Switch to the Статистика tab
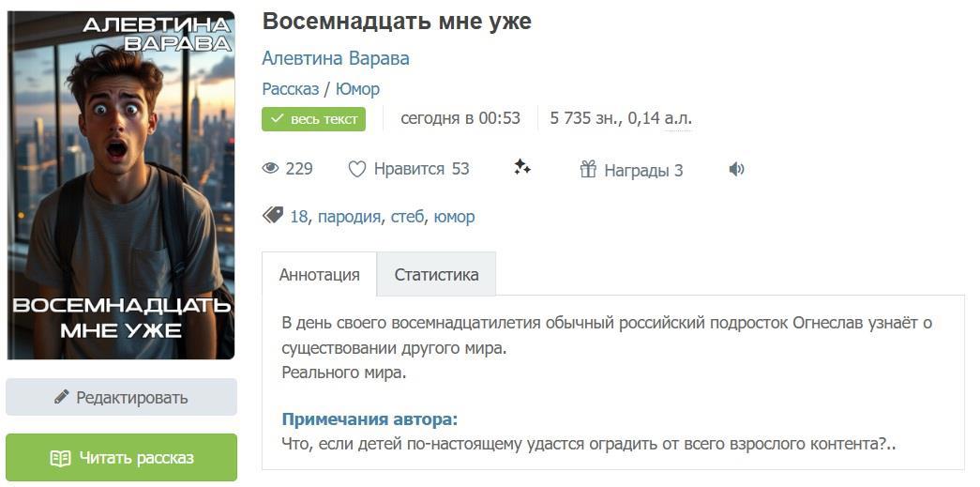Image resolution: width=980 pixels, height=487 pixels. click(436, 275)
